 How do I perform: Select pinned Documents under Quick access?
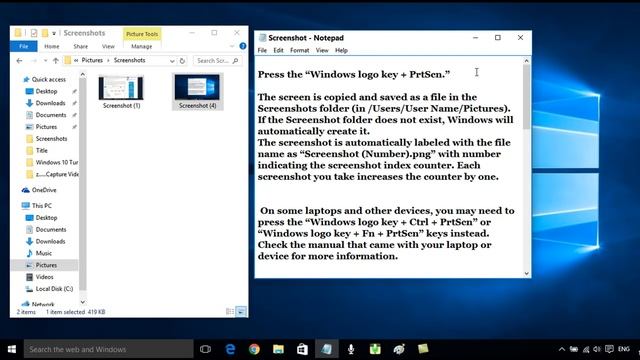pos(51,115)
